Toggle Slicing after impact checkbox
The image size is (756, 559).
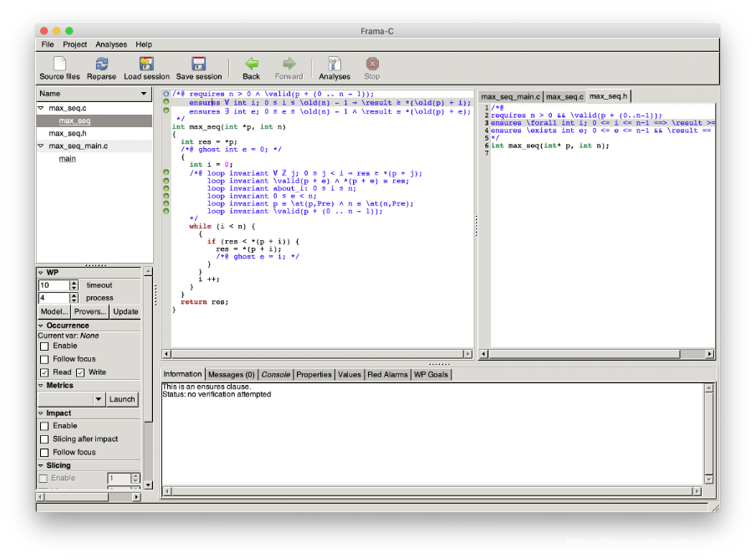44,439
